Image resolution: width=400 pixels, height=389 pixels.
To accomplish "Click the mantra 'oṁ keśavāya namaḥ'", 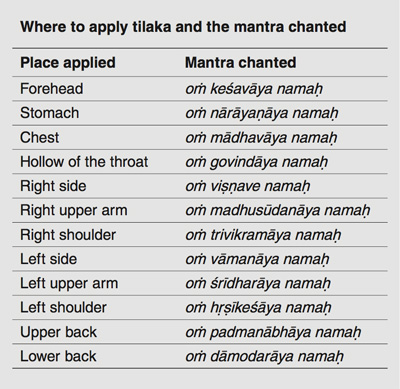I will coord(254,89).
